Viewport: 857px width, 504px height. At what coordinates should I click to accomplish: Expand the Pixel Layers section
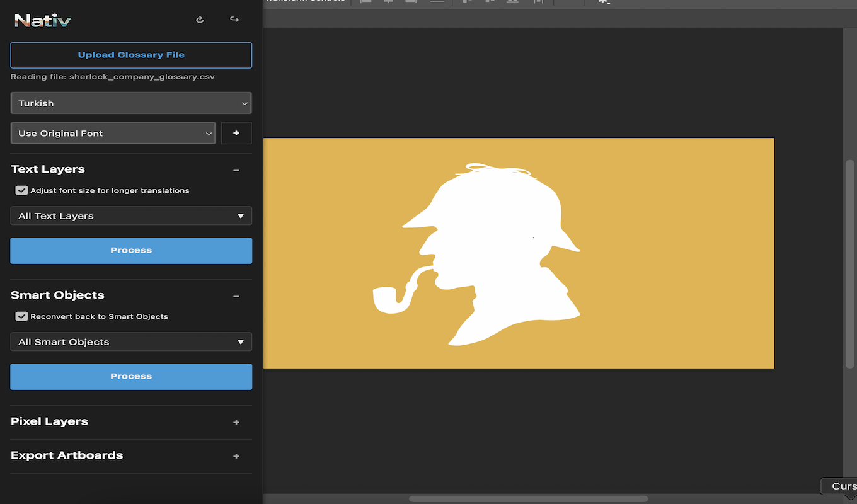(x=236, y=422)
